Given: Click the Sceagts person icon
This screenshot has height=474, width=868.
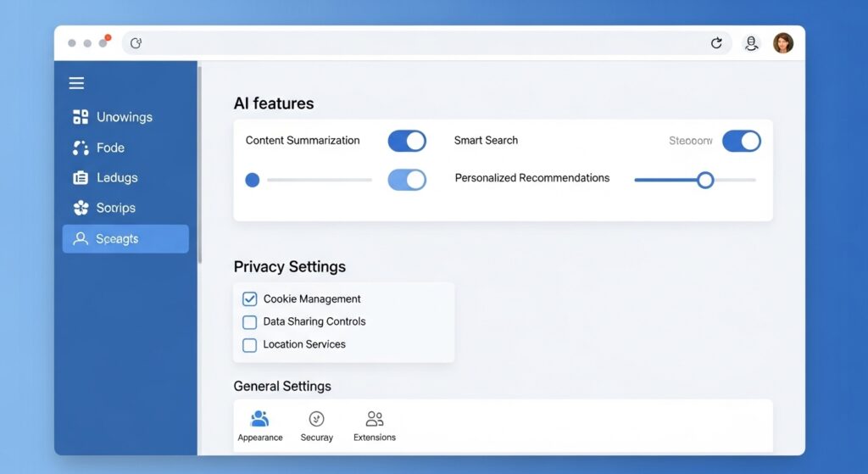Looking at the screenshot, I should click(81, 238).
